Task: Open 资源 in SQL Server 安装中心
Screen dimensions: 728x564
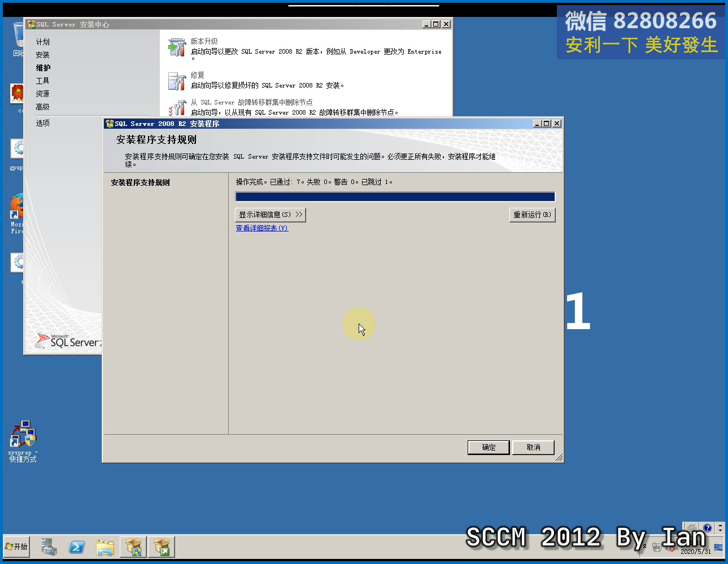Action: pos(43,94)
